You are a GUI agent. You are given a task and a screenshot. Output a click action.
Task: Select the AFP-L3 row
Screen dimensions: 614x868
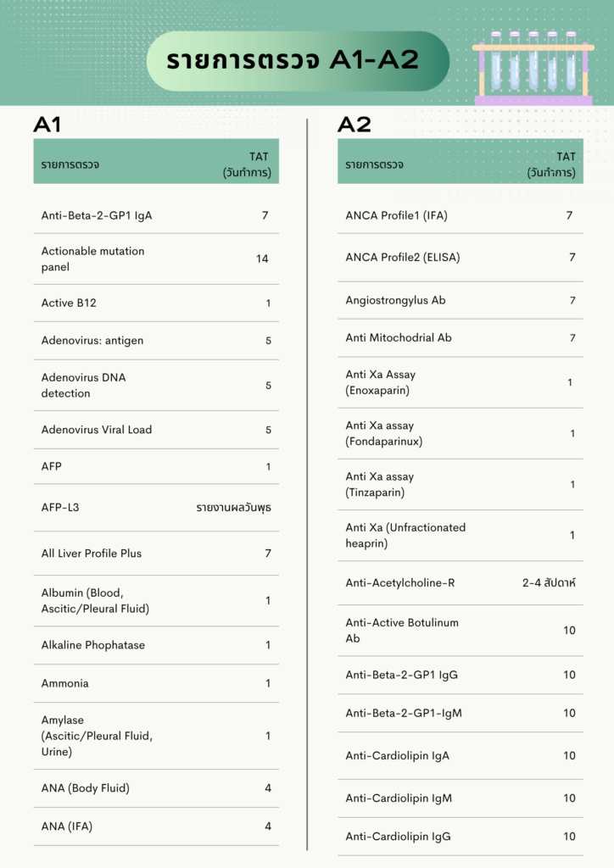[156, 508]
